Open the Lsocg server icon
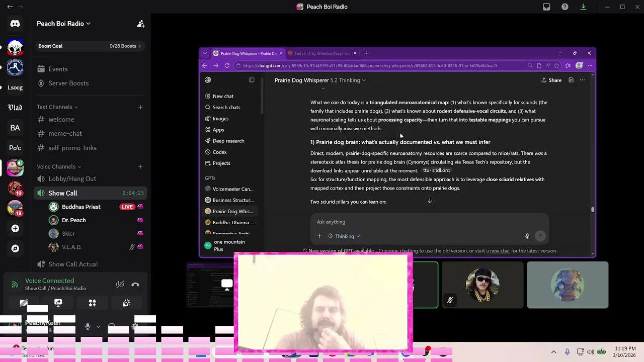644x362 pixels. coord(15,87)
